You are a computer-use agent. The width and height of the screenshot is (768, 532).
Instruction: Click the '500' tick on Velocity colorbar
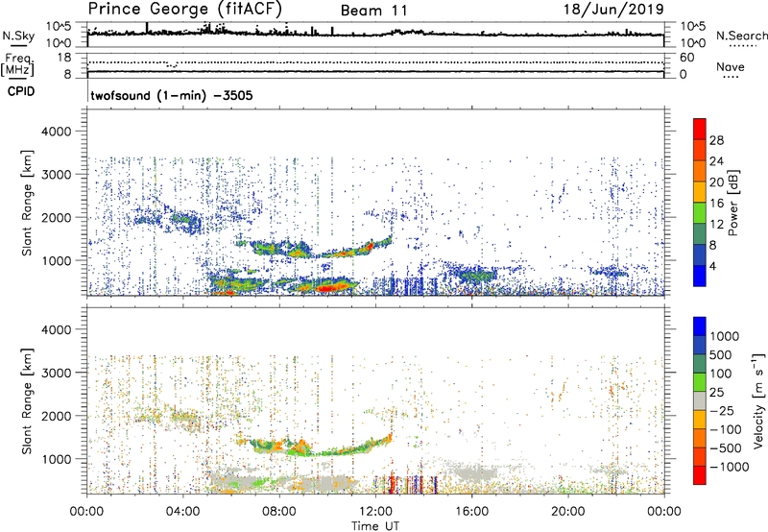click(721, 354)
